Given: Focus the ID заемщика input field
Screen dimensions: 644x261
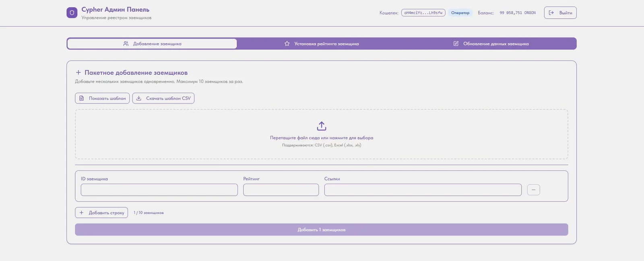Looking at the screenshot, I should [x=159, y=190].
